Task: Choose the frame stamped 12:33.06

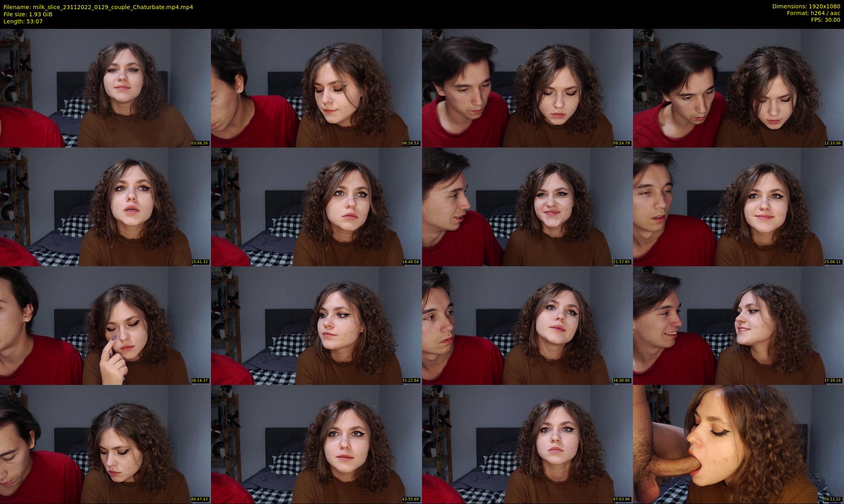Action: 738,88
